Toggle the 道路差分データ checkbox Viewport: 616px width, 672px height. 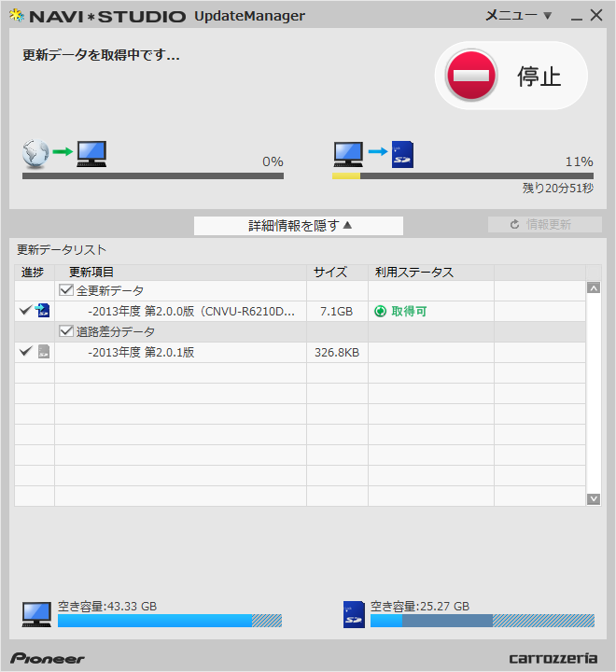(66, 331)
